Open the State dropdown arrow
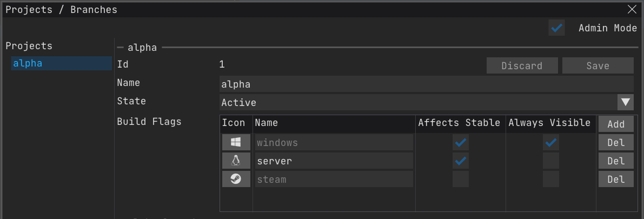 626,102
